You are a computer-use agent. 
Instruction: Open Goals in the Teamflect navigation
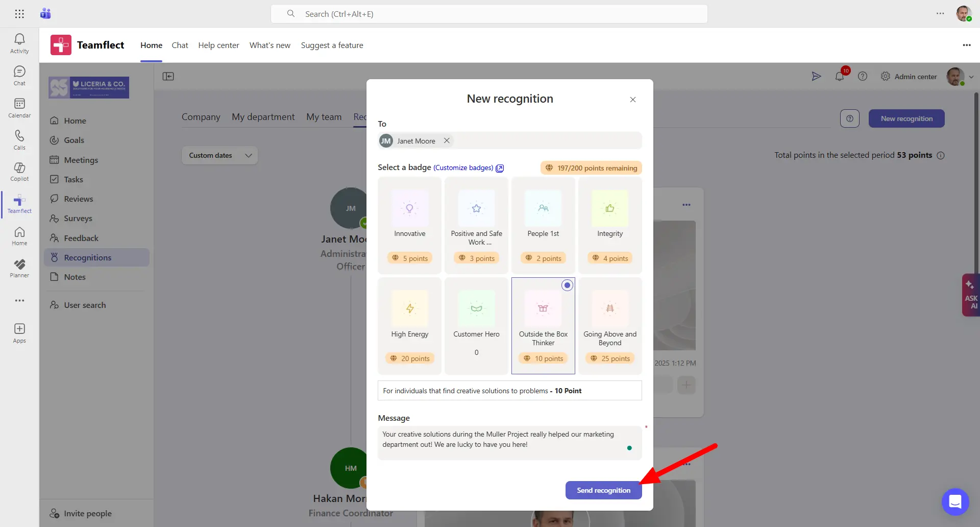click(x=74, y=140)
